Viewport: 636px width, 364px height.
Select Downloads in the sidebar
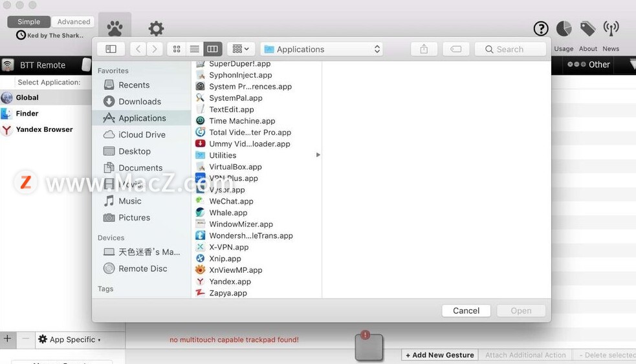(x=141, y=102)
